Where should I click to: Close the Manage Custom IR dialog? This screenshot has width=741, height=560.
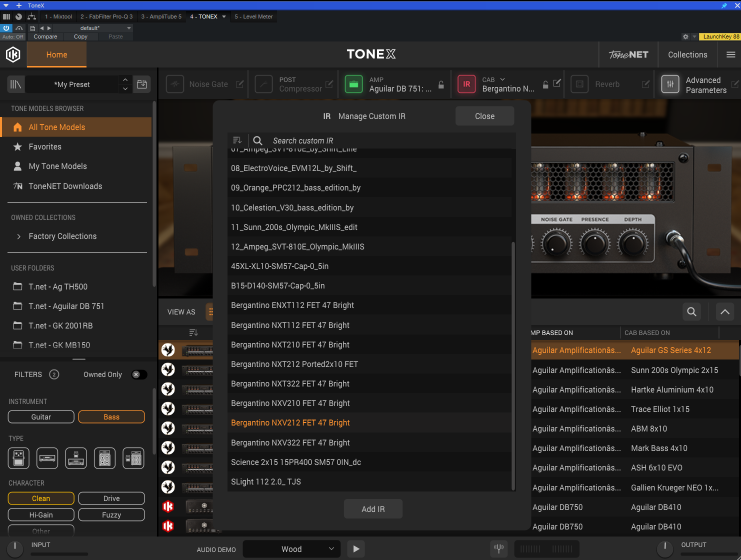tap(484, 116)
